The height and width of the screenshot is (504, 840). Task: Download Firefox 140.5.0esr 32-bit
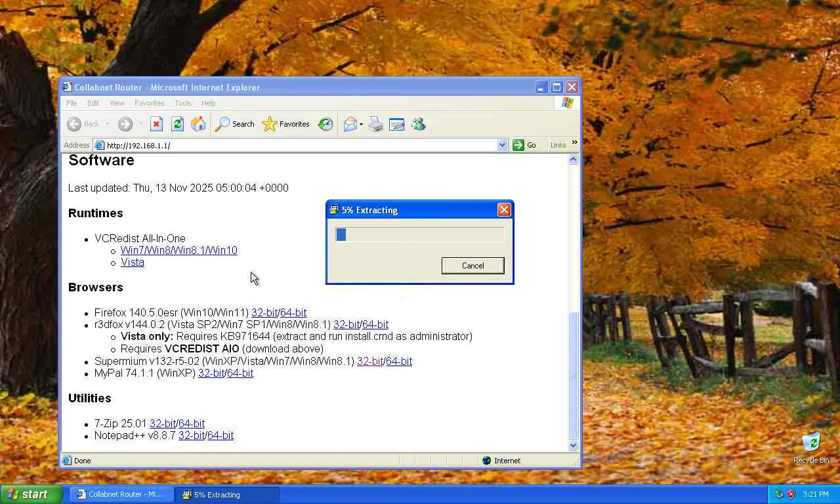pyautogui.click(x=264, y=313)
